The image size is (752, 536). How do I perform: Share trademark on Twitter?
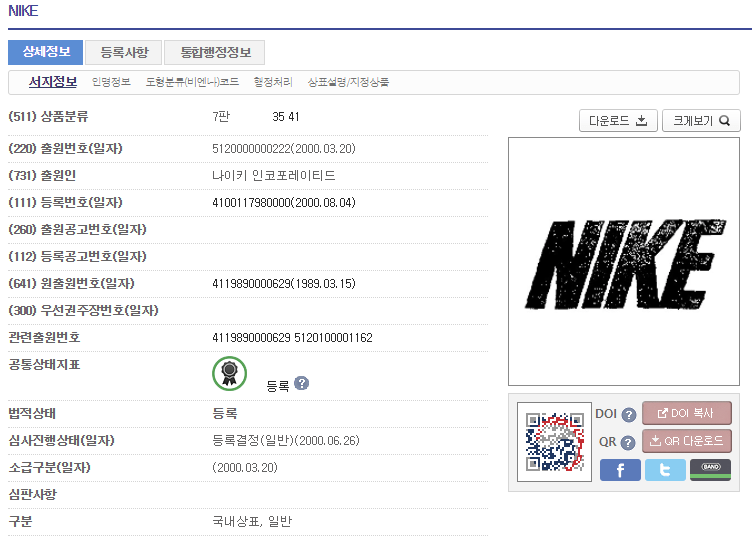point(665,470)
